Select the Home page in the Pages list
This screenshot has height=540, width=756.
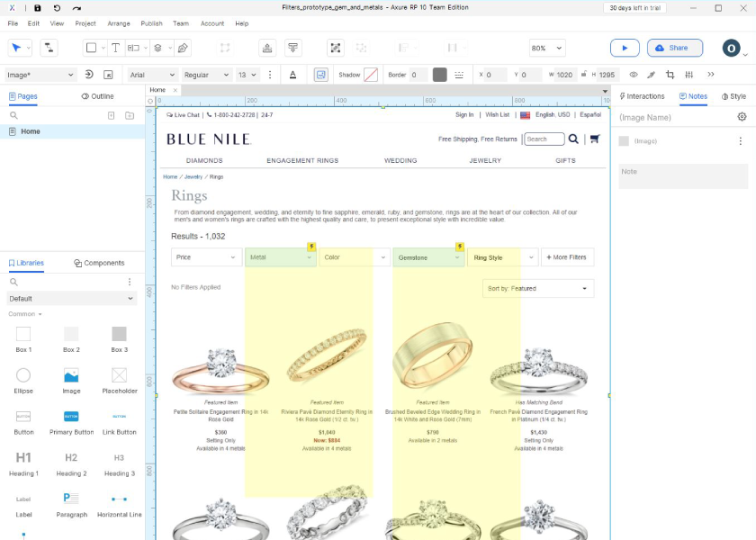[x=72, y=131]
